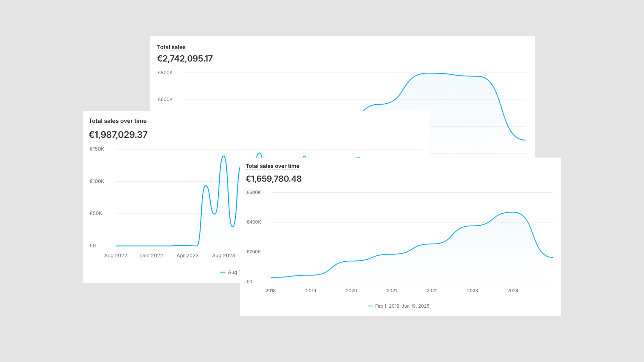
Task: Click the €50K axis label
Action: tap(96, 214)
